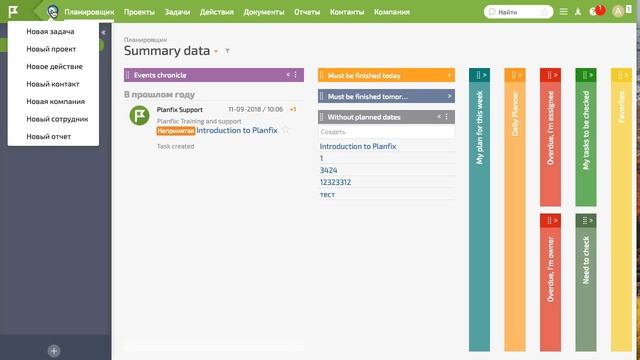Open task named 3424
Viewport: 640px width, 360px height.
coord(329,170)
